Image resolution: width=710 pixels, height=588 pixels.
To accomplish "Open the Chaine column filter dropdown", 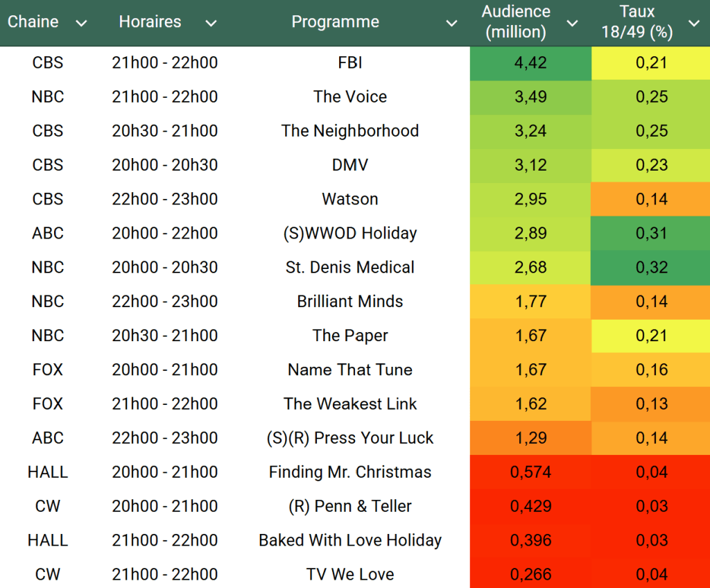I will 81,24.
